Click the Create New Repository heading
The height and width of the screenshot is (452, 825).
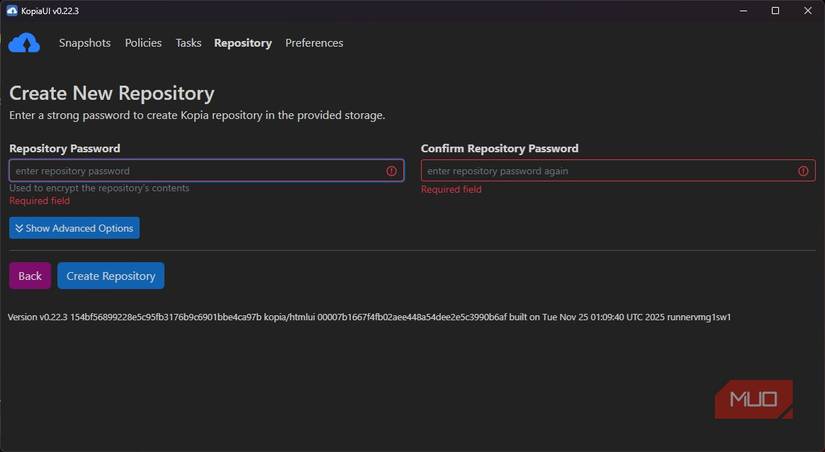[112, 93]
